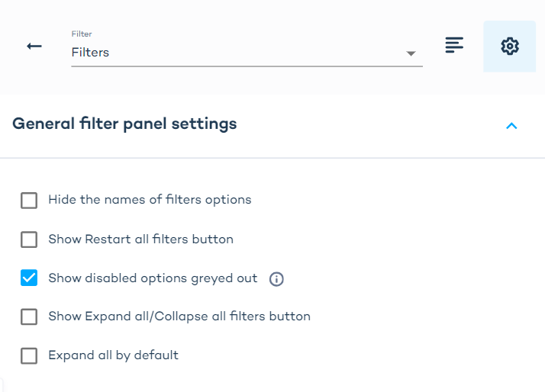Image resolution: width=545 pixels, height=392 pixels.
Task: Click the General filter panel settings heading
Action: point(124,124)
